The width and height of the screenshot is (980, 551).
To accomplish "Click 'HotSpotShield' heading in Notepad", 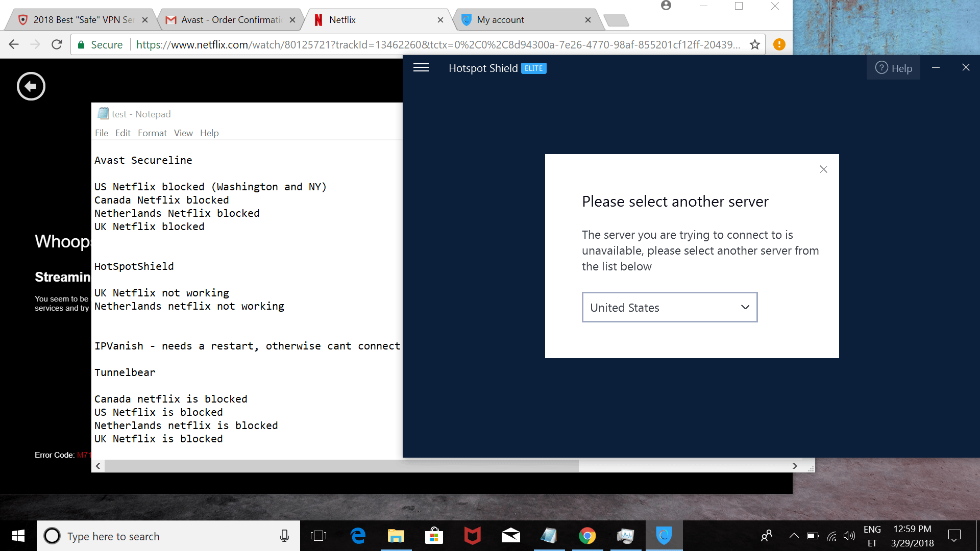I will pos(134,266).
